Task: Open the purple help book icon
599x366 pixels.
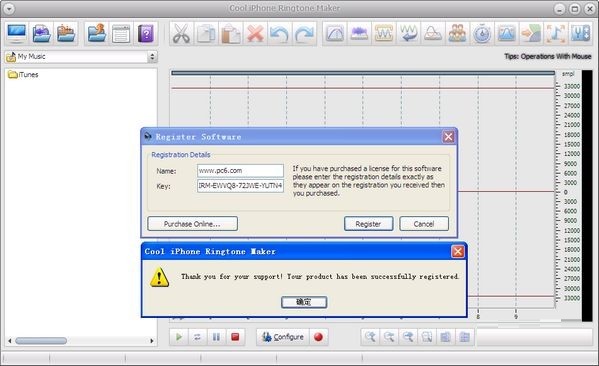Action: point(146,34)
